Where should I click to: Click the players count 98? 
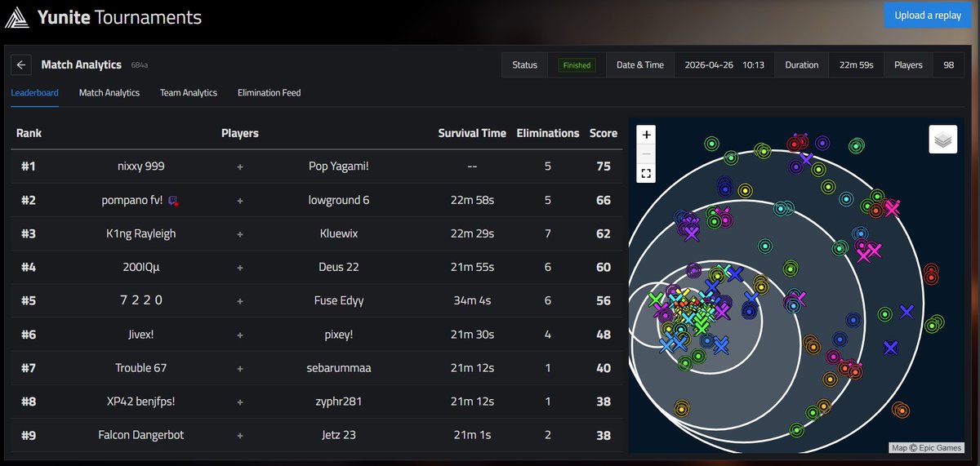coord(948,65)
